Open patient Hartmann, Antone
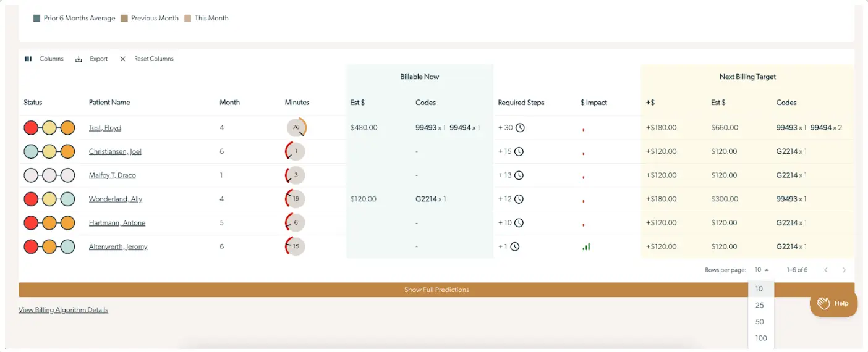Image resolution: width=868 pixels, height=352 pixels. pos(117,223)
